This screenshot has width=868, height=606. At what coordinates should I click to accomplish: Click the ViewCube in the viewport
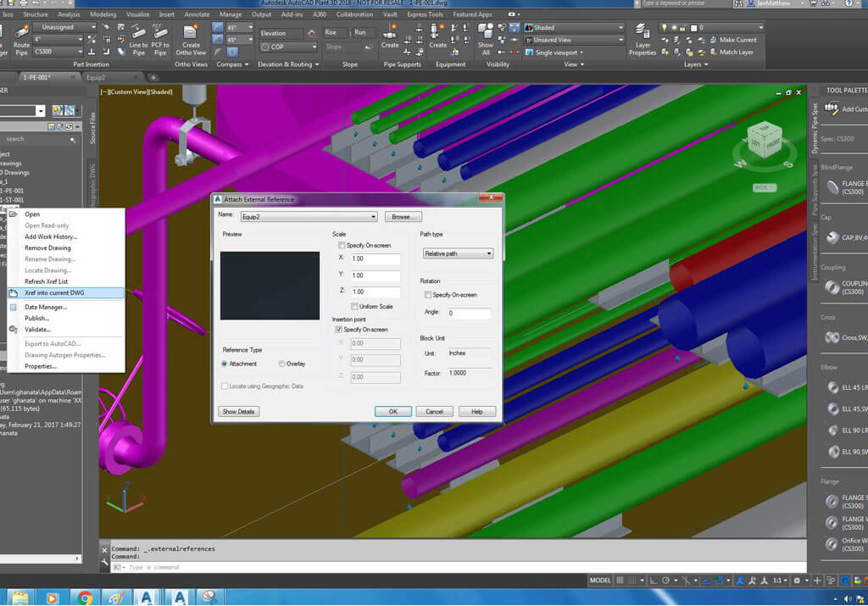tap(765, 142)
